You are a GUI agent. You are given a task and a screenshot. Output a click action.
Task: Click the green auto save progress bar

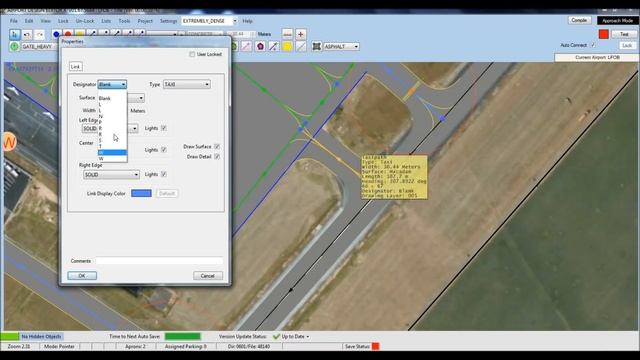(182, 336)
